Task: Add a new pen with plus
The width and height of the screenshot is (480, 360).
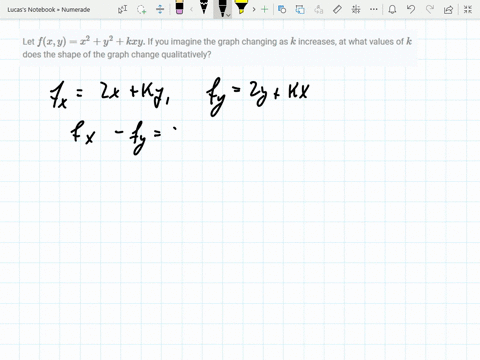Action: (x=264, y=9)
